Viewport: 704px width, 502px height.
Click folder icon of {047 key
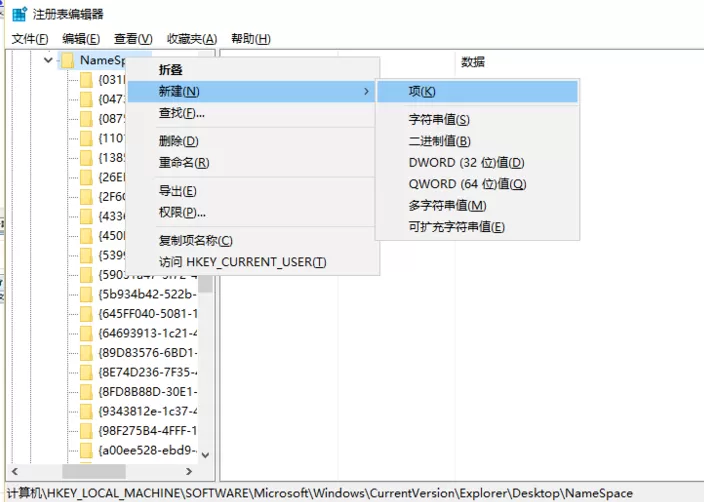86,99
